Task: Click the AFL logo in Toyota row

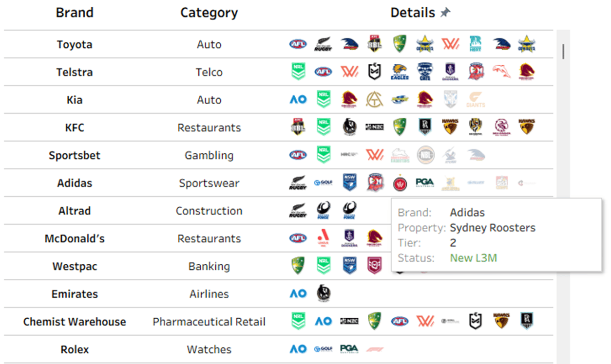Action: point(298,44)
